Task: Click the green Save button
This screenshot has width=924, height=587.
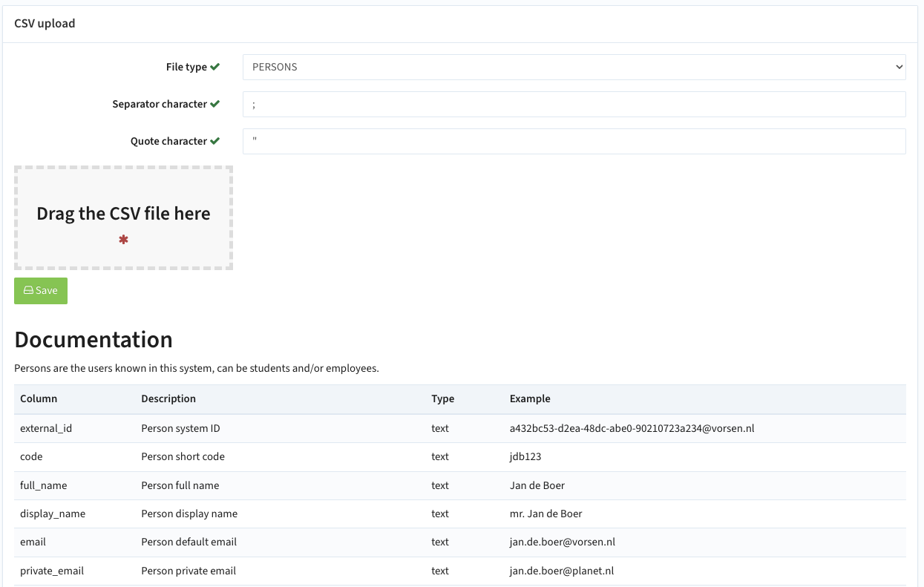Action: click(x=41, y=291)
